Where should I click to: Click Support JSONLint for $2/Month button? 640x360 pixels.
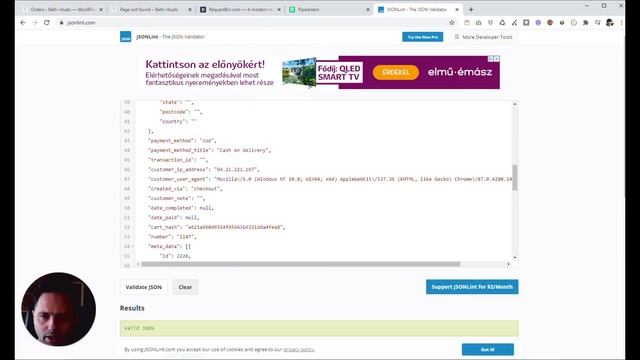point(472,287)
